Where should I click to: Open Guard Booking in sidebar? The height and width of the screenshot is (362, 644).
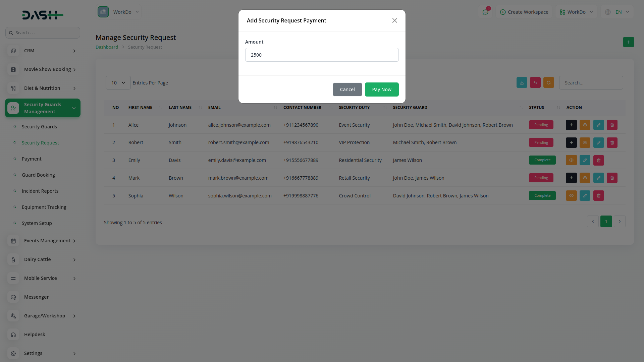tap(38, 175)
